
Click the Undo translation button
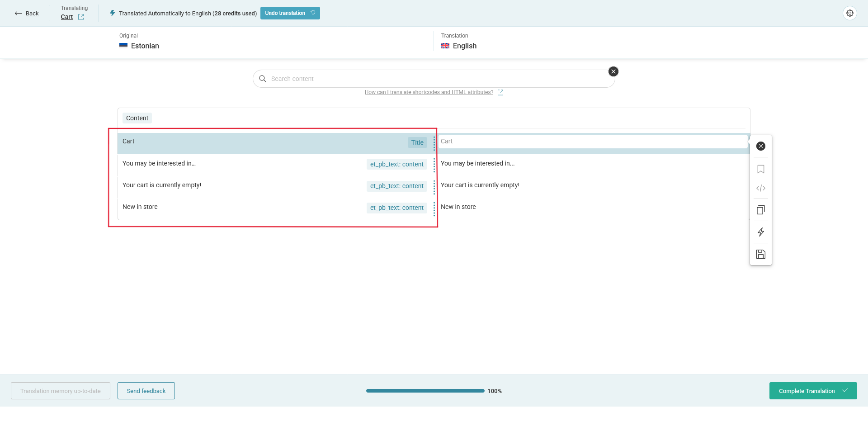pyautogui.click(x=290, y=13)
